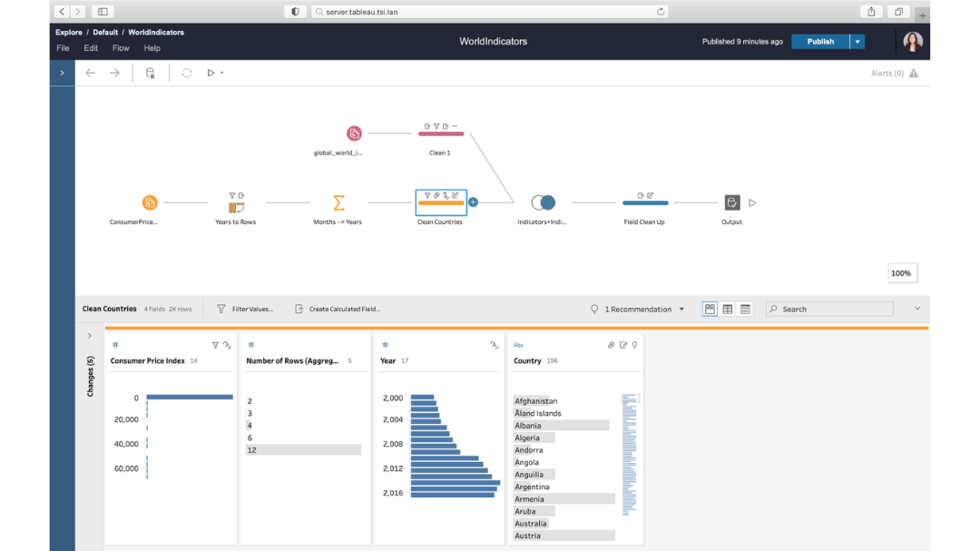Click the plus icon after Clean Countries
980x551 pixels.
(473, 202)
